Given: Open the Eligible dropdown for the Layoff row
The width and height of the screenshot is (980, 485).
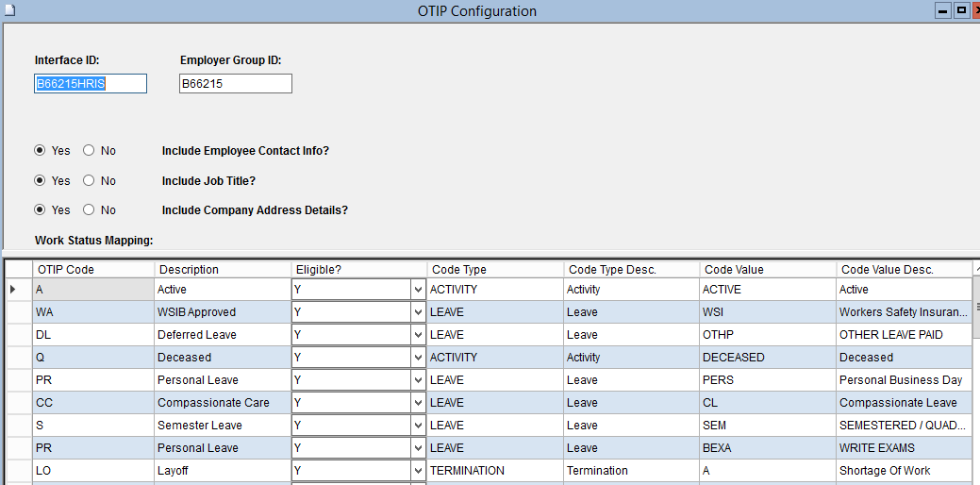Looking at the screenshot, I should point(418,471).
